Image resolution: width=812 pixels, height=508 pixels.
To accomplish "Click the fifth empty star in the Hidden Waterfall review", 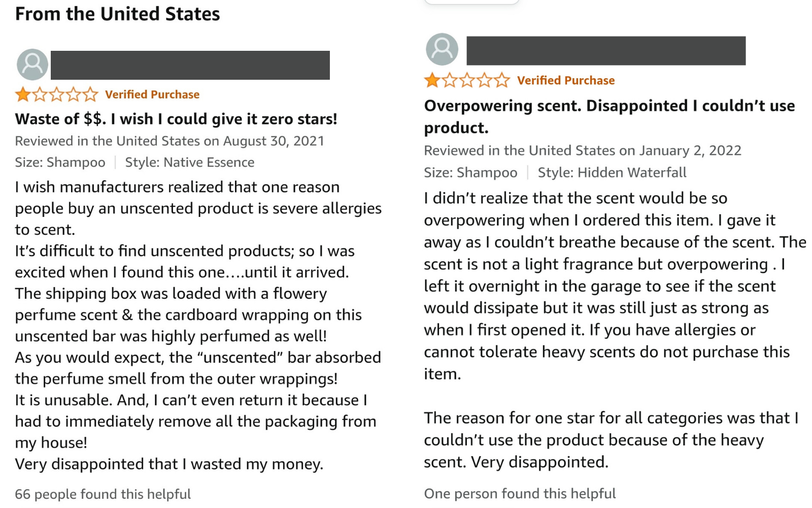I will coord(502,80).
